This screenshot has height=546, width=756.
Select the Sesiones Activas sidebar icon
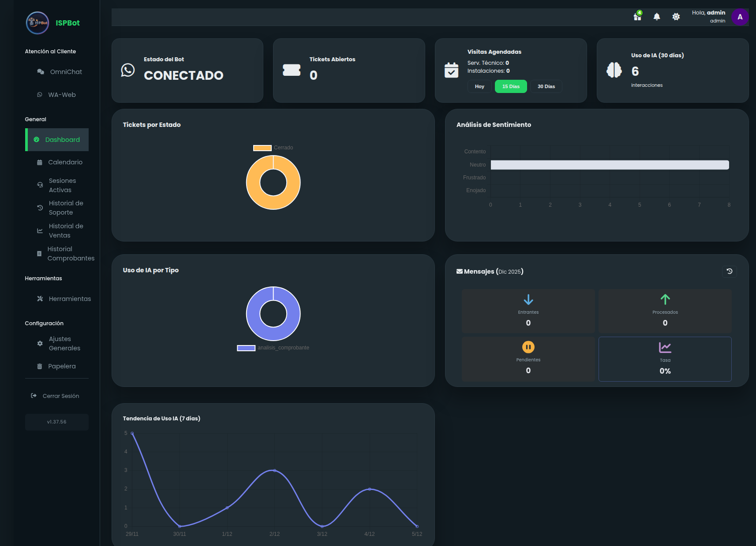point(40,185)
